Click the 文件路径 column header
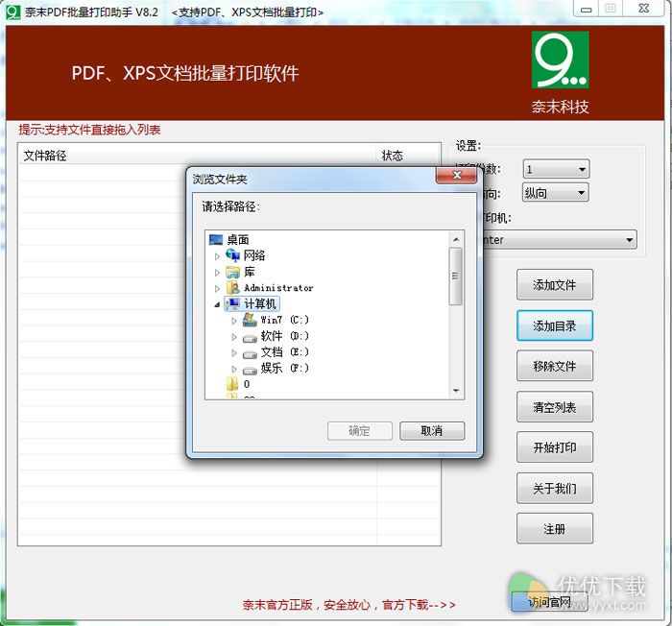This screenshot has width=672, height=626. pos(198,156)
